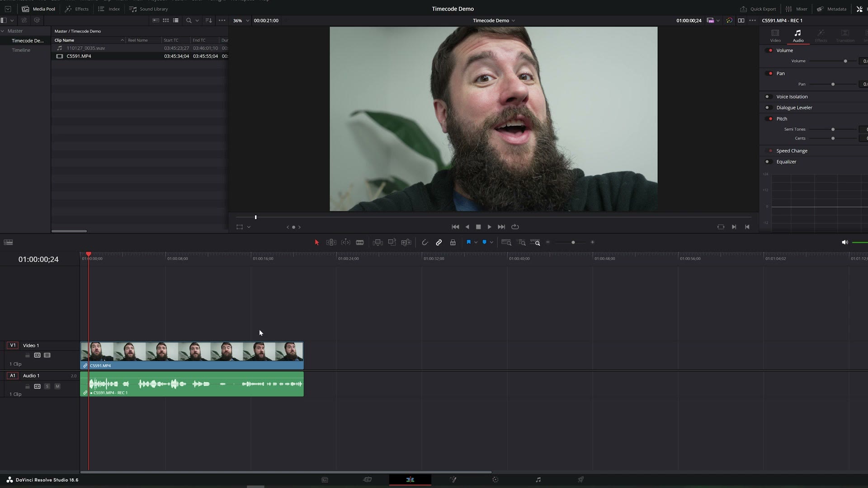The height and width of the screenshot is (488, 868).
Task: Switch Inspector to Audio tab
Action: (x=798, y=36)
